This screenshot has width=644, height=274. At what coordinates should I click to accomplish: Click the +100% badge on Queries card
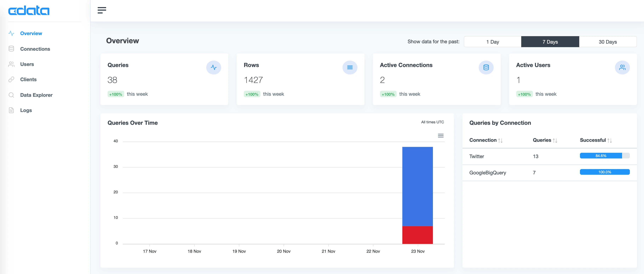pyautogui.click(x=116, y=94)
